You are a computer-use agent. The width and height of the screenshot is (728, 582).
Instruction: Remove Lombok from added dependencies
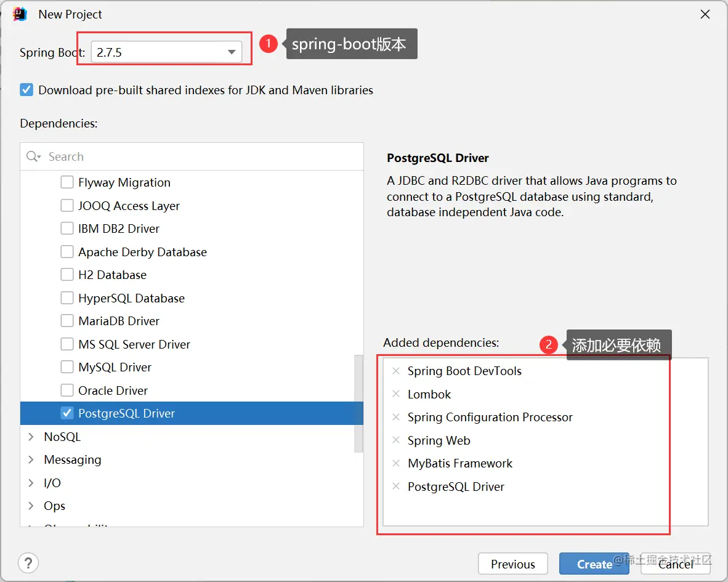coord(396,394)
